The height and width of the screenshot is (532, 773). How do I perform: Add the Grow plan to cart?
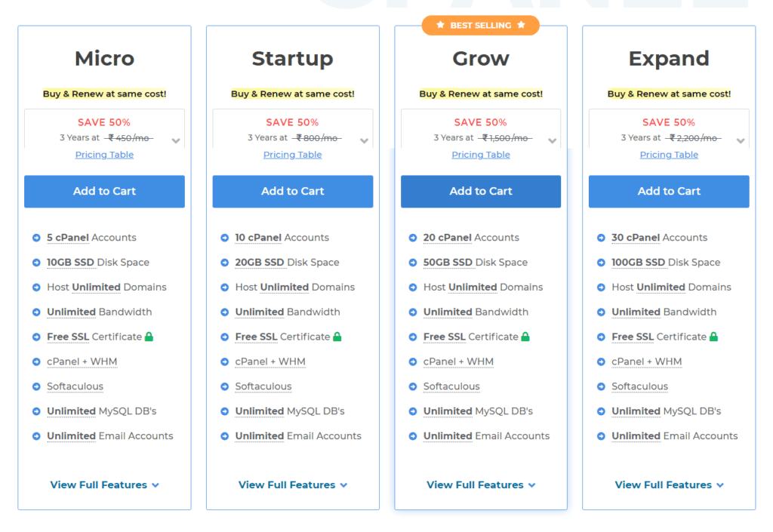[481, 191]
